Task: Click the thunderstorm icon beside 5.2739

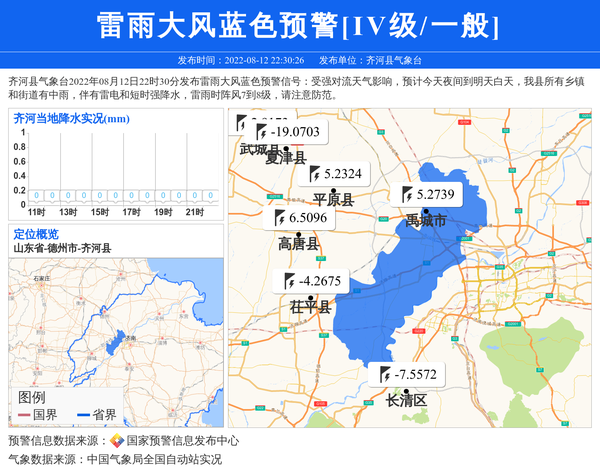Action: click(x=408, y=194)
